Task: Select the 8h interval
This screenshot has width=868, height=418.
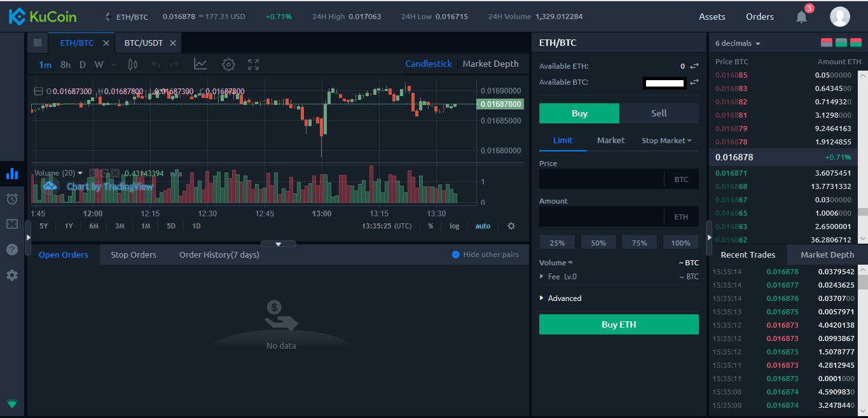Action: point(65,64)
